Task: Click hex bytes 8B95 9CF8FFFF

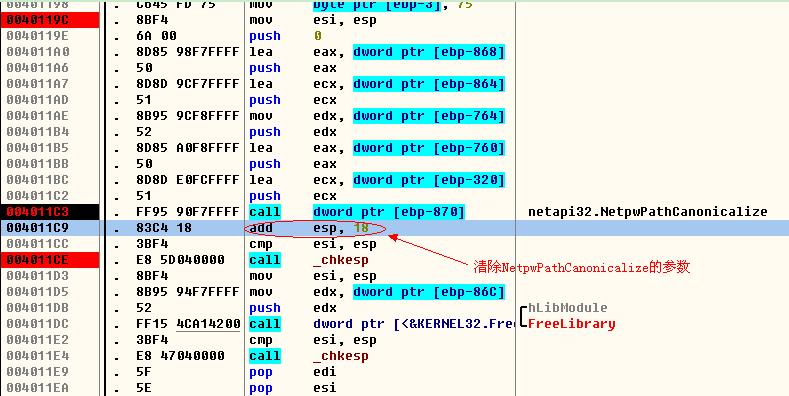Action: [188, 116]
